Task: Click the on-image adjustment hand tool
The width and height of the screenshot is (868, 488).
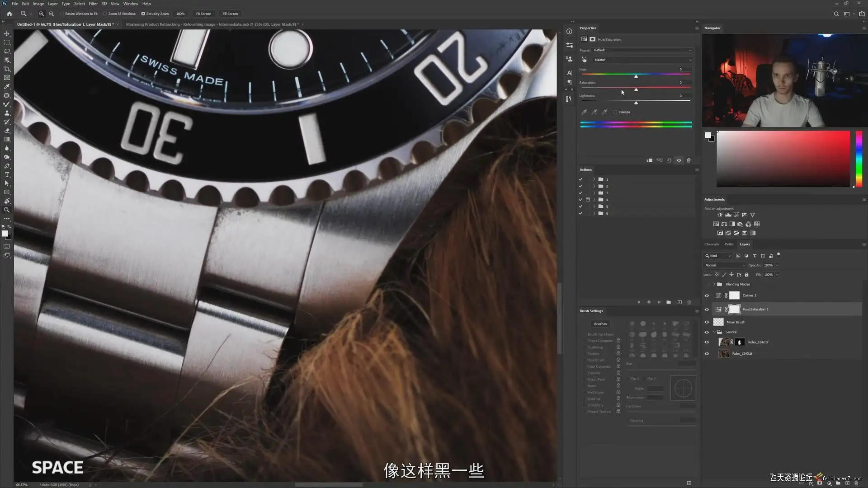Action: pos(584,60)
